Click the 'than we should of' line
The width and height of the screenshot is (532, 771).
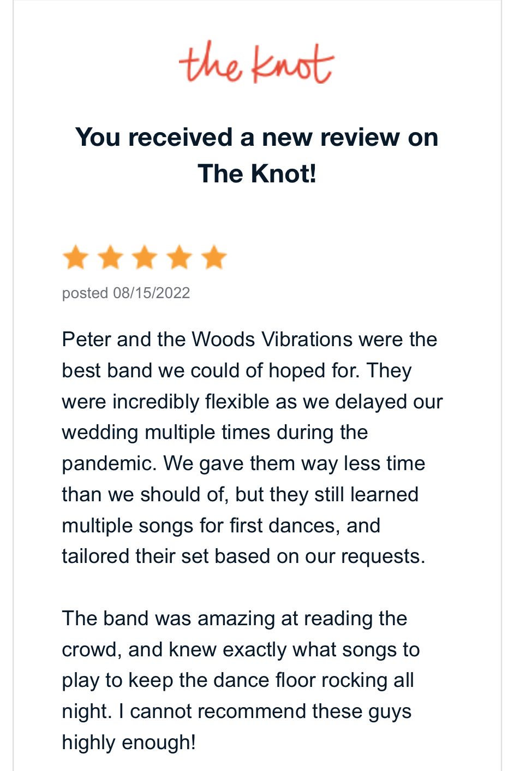(x=240, y=495)
